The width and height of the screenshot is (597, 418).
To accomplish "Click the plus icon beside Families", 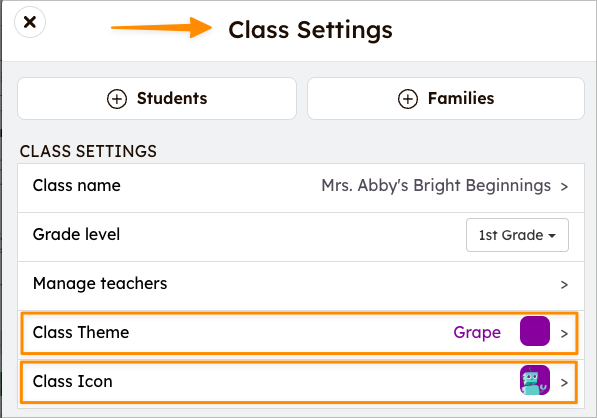I will point(408,99).
